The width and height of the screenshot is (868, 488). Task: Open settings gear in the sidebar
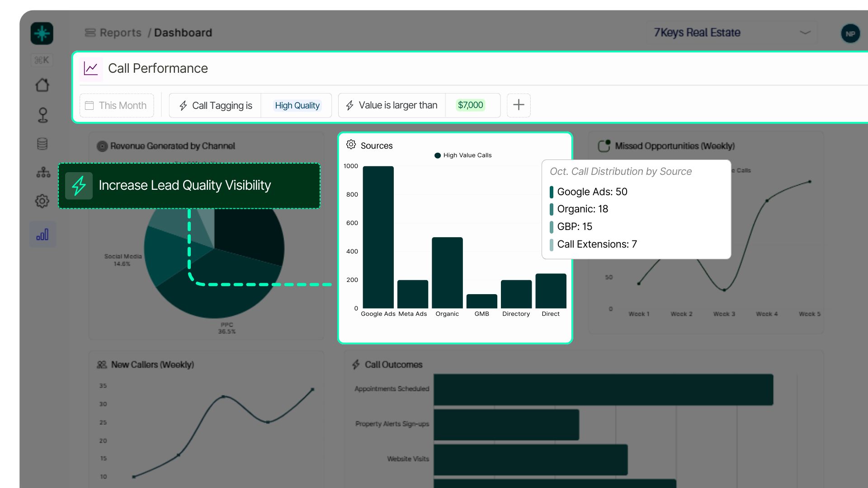coord(42,201)
